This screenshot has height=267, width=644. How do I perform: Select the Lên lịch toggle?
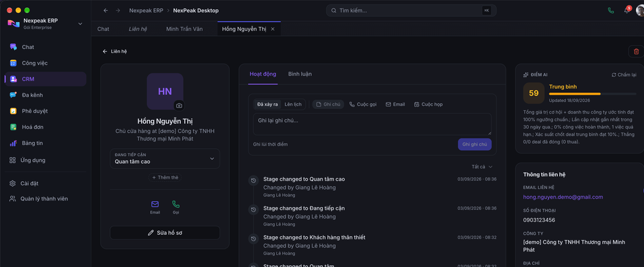coord(293,104)
